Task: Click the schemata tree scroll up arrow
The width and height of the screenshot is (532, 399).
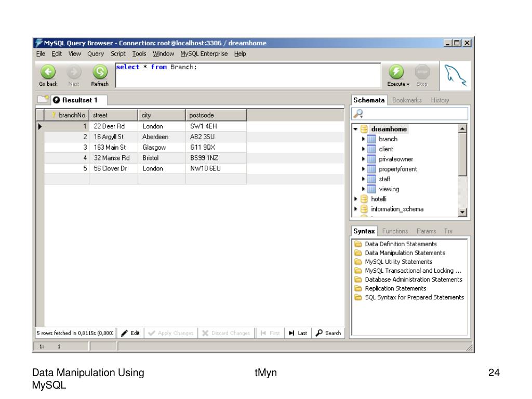Action: [462, 129]
